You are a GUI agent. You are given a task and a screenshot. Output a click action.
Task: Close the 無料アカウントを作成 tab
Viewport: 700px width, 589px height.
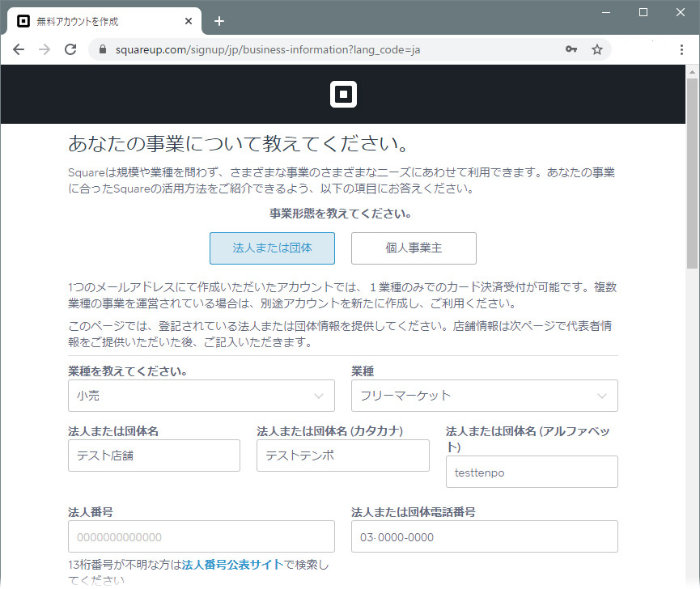click(x=189, y=21)
